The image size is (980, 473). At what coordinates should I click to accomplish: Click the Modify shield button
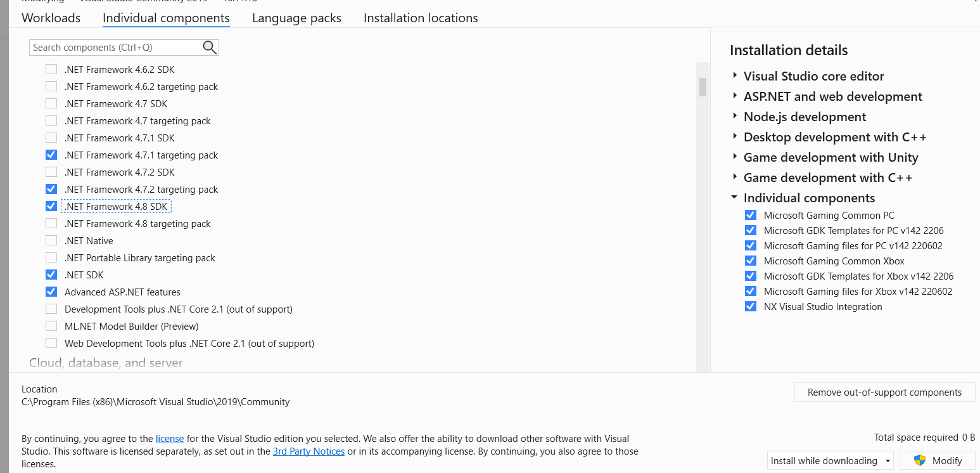click(938, 461)
